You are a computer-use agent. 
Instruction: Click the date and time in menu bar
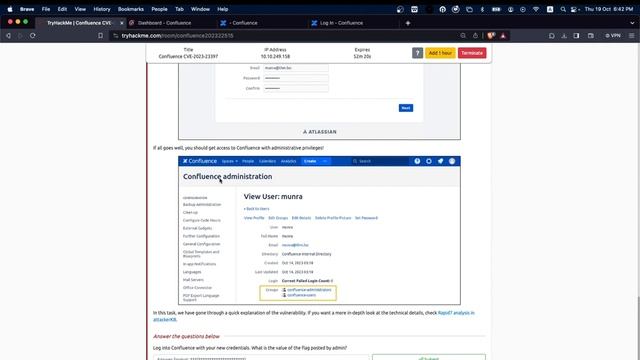(x=609, y=9)
